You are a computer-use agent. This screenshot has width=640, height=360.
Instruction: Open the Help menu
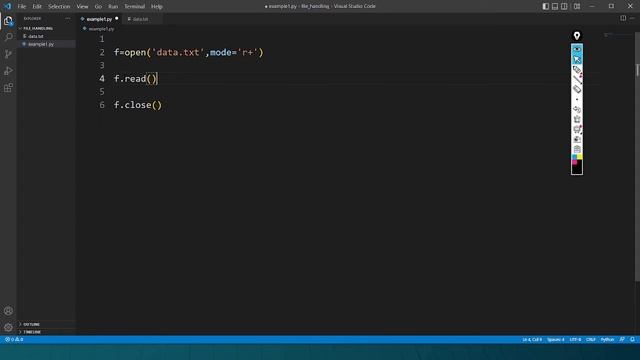157,7
